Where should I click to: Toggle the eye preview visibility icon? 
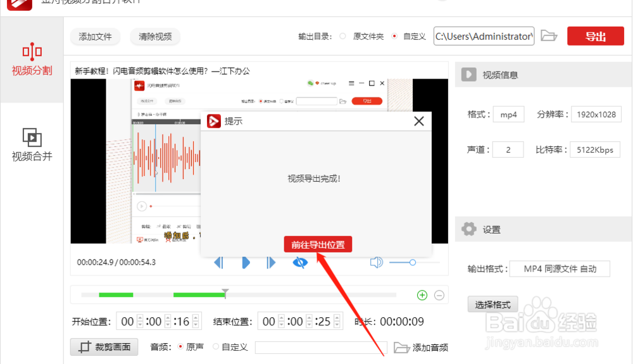point(300,263)
